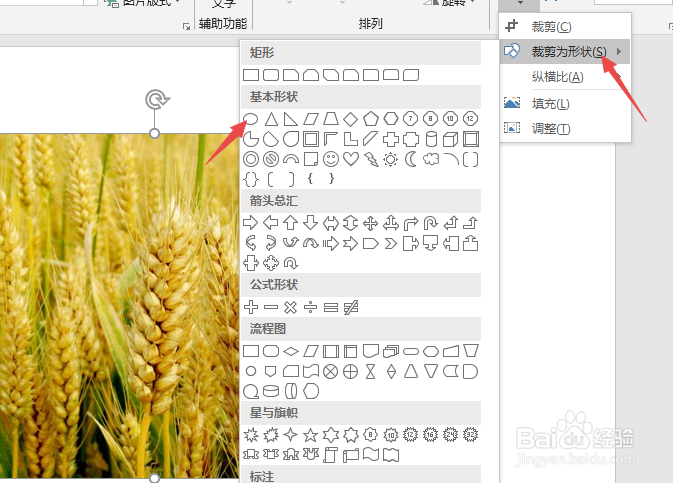This screenshot has height=483, width=673.
Task: Select the lightning bolt shape
Action: (x=370, y=159)
